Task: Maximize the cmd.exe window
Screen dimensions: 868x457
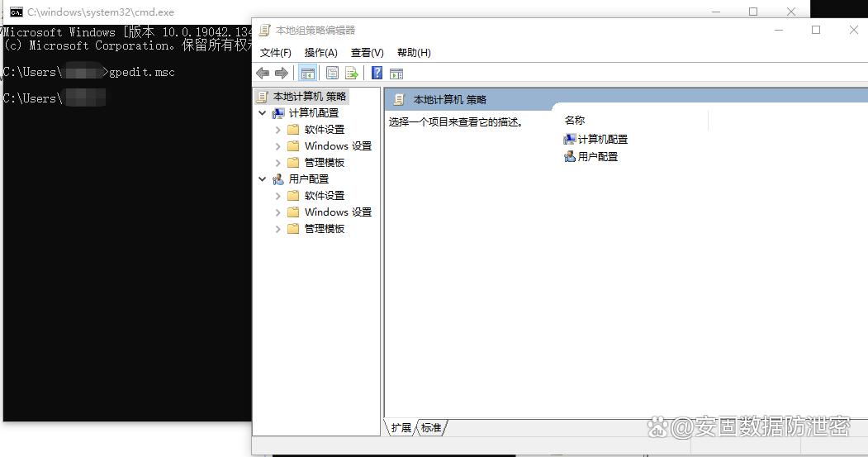Action: (753, 12)
